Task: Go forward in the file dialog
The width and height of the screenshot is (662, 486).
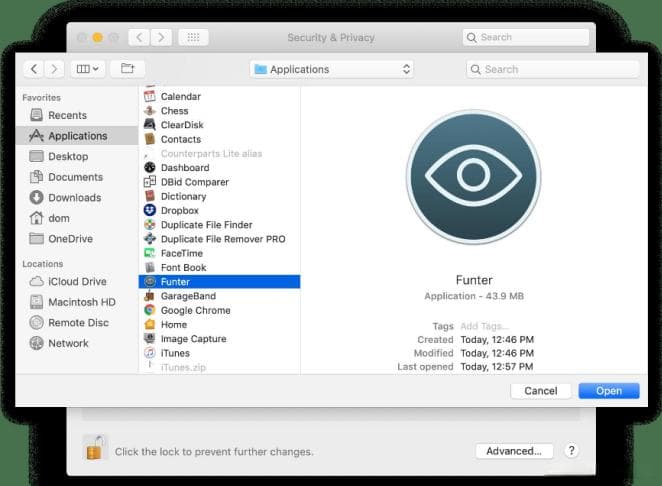Action: [x=54, y=69]
